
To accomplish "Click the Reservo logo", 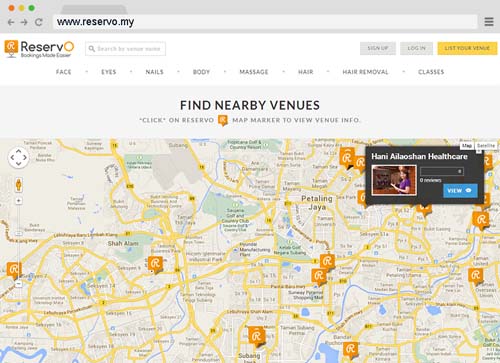I will coord(39,49).
